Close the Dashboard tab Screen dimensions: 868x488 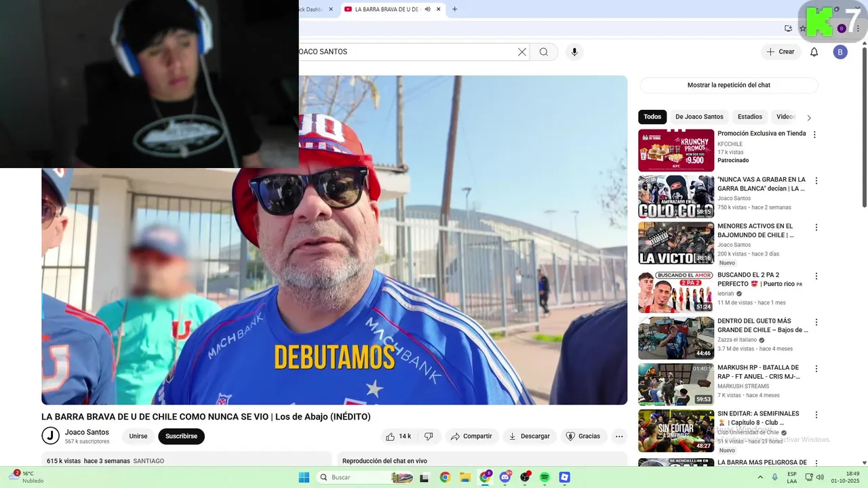[331, 9]
